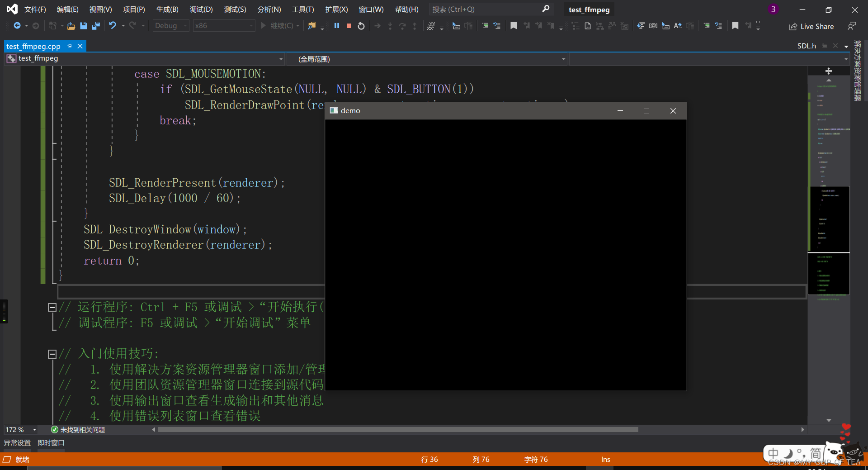Pause debugging with the break-all icon

click(x=337, y=26)
